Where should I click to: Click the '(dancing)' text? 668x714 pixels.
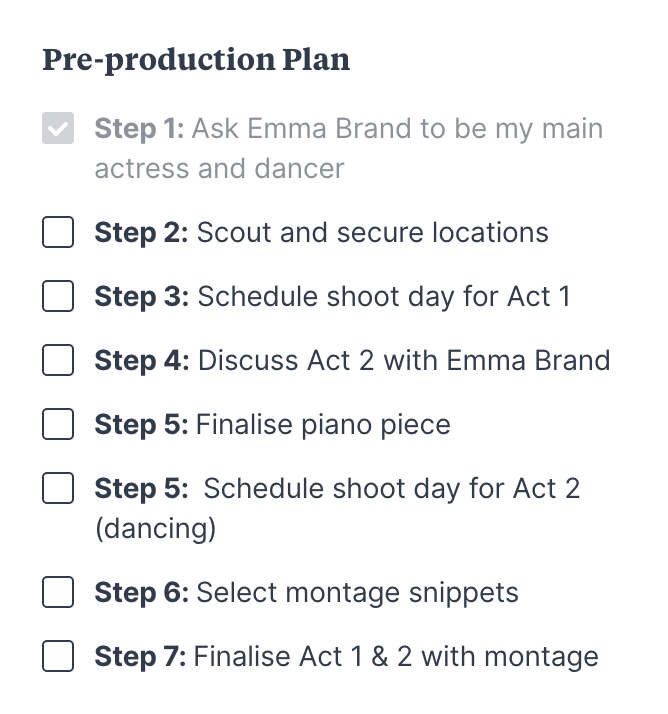[155, 528]
